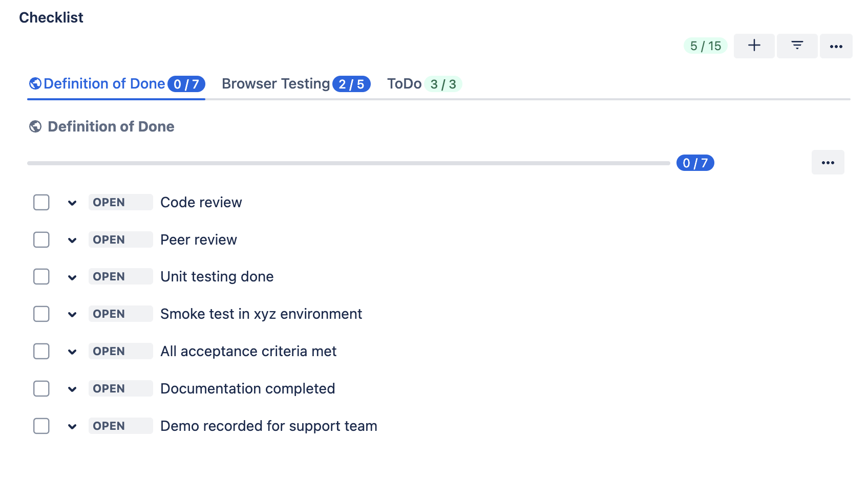
Task: Open the filter icon in checklist header
Action: (x=797, y=46)
